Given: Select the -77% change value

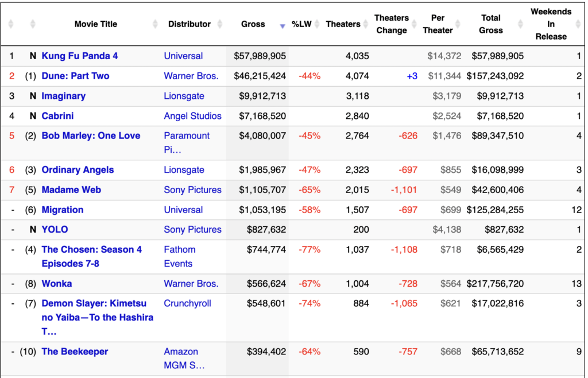Looking at the screenshot, I should [310, 249].
